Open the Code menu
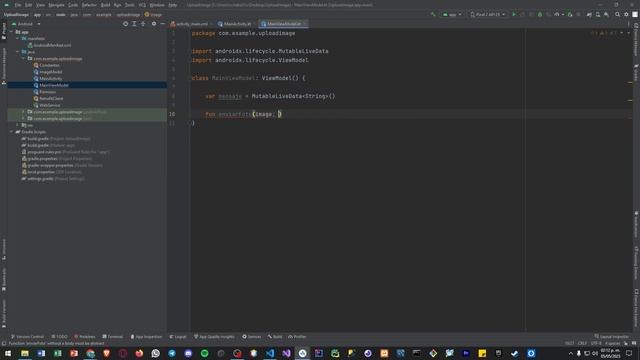The height and width of the screenshot is (360, 640). [73, 5]
